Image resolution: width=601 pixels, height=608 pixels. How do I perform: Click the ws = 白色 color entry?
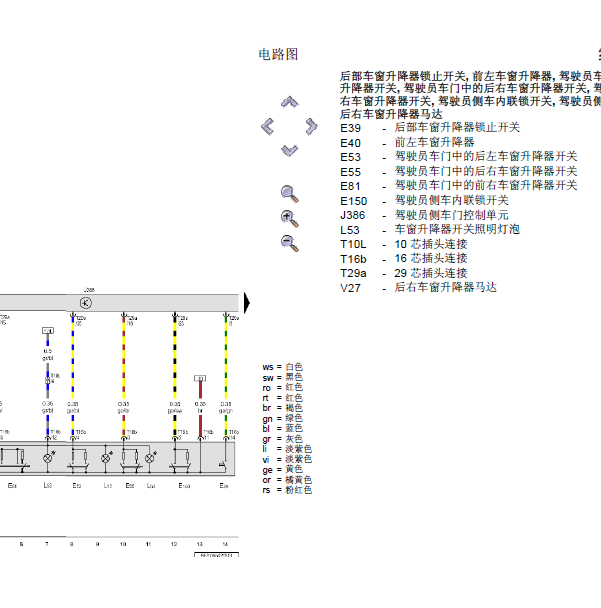coord(283,367)
